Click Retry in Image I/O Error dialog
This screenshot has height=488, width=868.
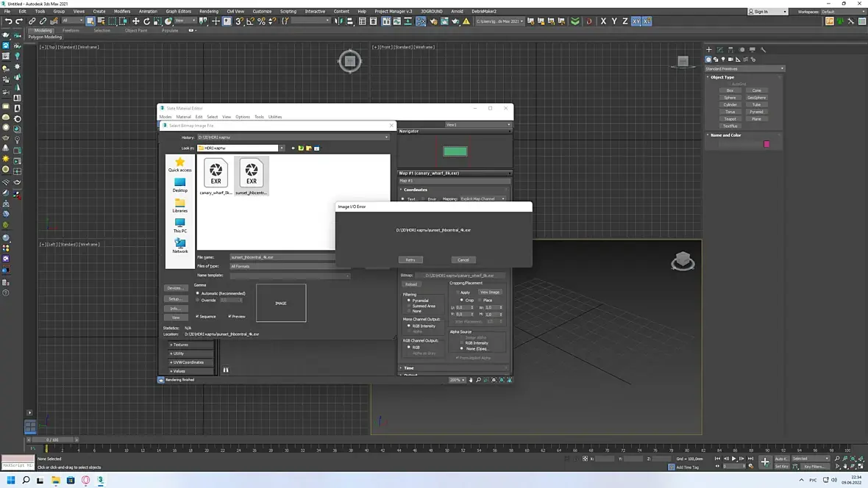tap(410, 259)
